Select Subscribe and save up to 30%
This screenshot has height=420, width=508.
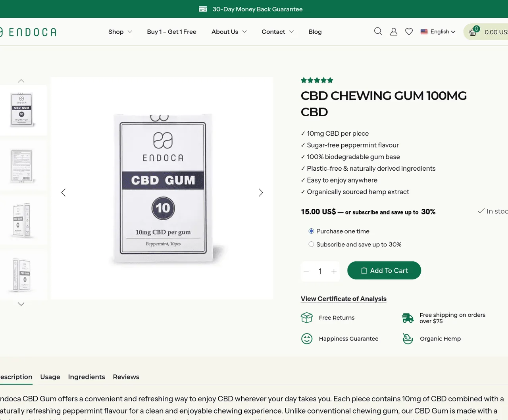pos(311,244)
